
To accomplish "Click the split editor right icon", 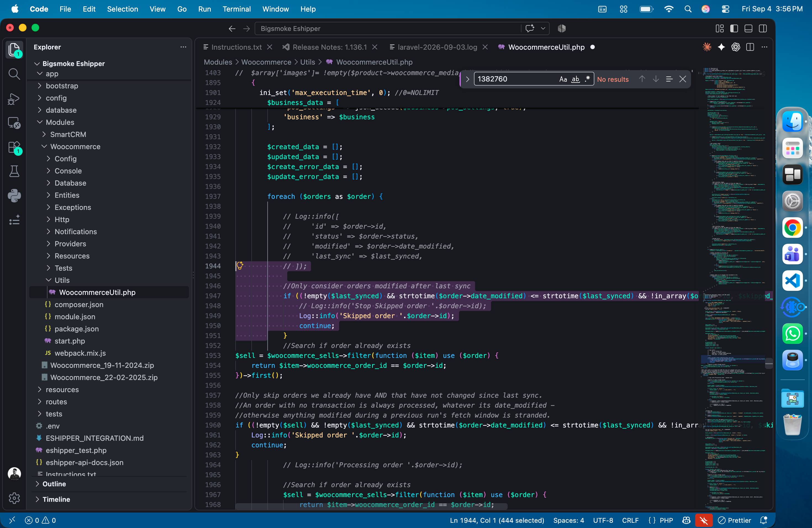I will (x=750, y=47).
